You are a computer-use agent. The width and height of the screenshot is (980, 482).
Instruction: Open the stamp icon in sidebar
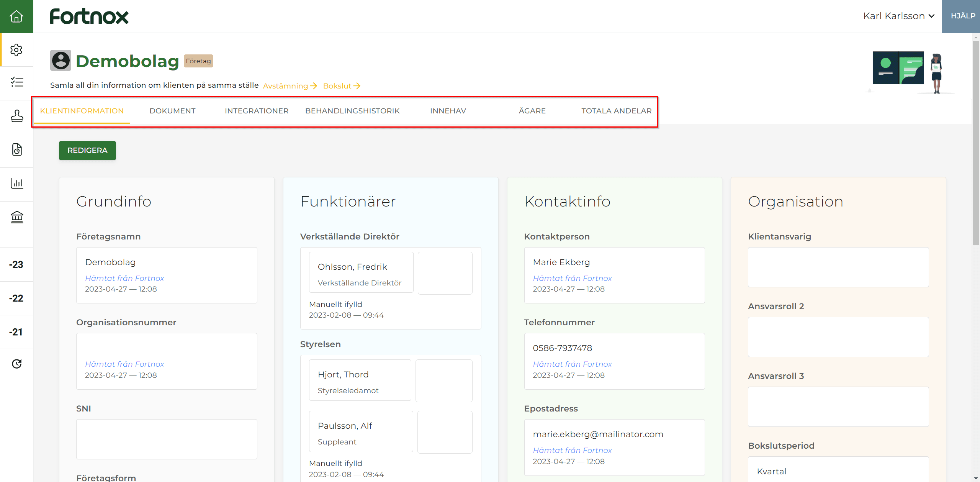[x=16, y=116]
